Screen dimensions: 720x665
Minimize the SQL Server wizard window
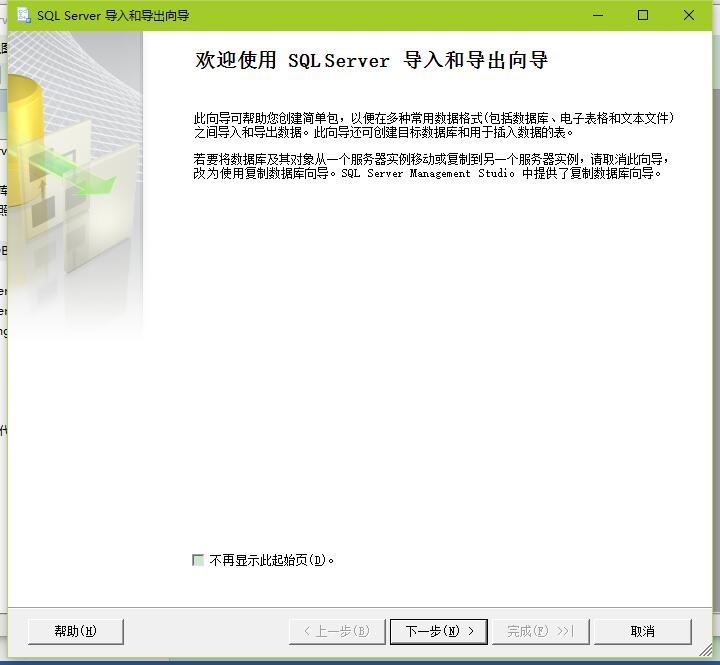[598, 16]
